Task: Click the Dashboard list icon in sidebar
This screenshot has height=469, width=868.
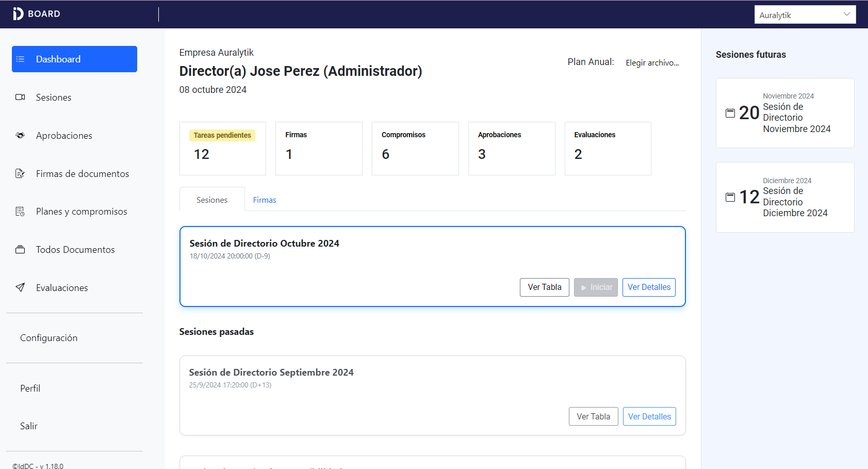Action: click(21, 59)
